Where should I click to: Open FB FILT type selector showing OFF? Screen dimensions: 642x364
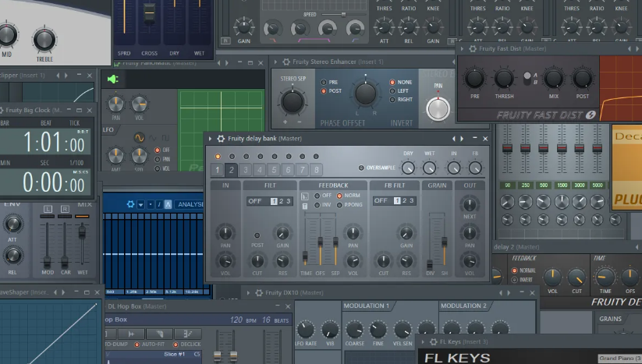pos(395,201)
